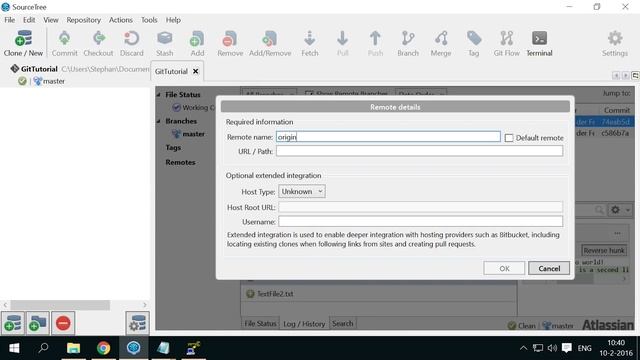
Task: Collapse the File Status section
Action: click(x=159, y=95)
